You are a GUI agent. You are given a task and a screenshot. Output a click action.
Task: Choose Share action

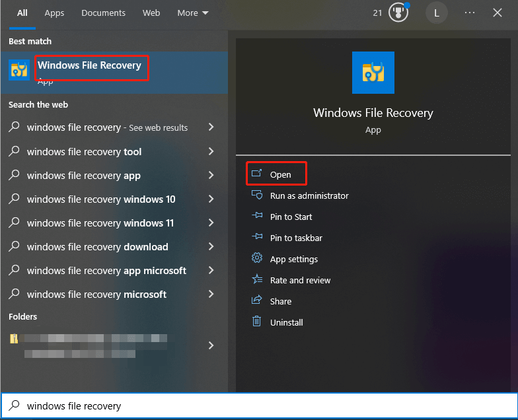tap(281, 301)
